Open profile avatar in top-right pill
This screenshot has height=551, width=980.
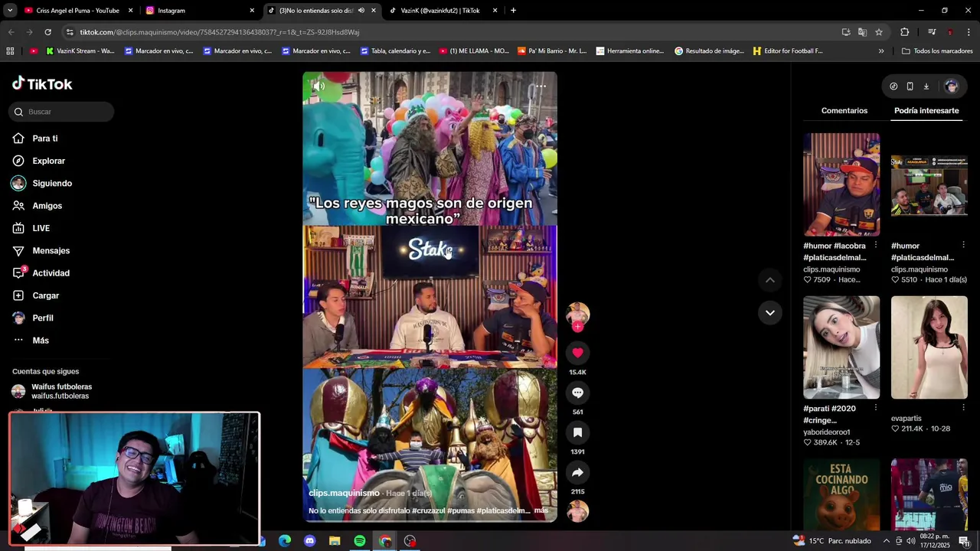pyautogui.click(x=951, y=86)
